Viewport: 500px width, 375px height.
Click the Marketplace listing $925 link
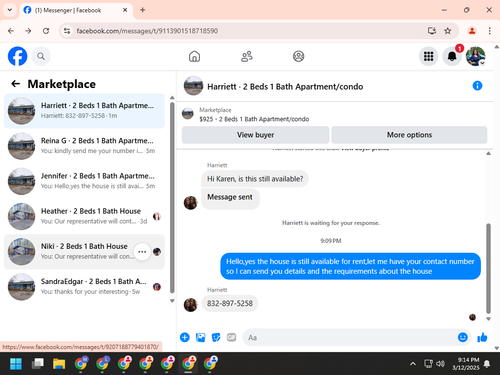pos(254,119)
